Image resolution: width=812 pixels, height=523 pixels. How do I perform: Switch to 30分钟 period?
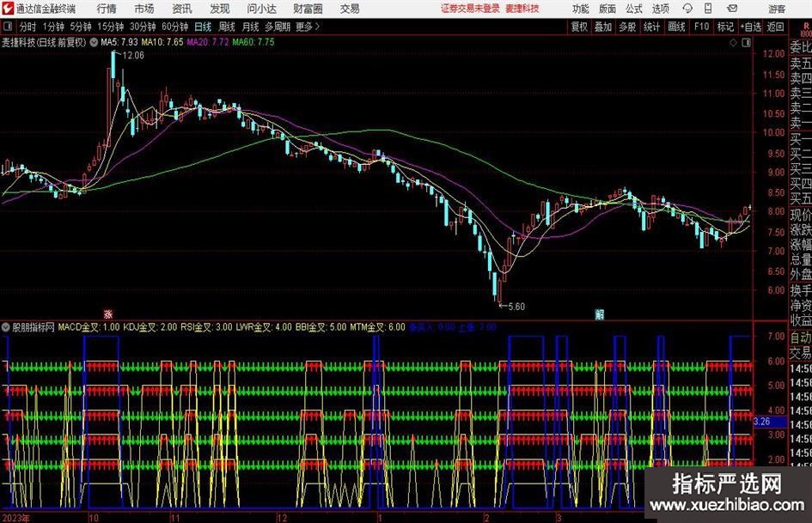(143, 27)
